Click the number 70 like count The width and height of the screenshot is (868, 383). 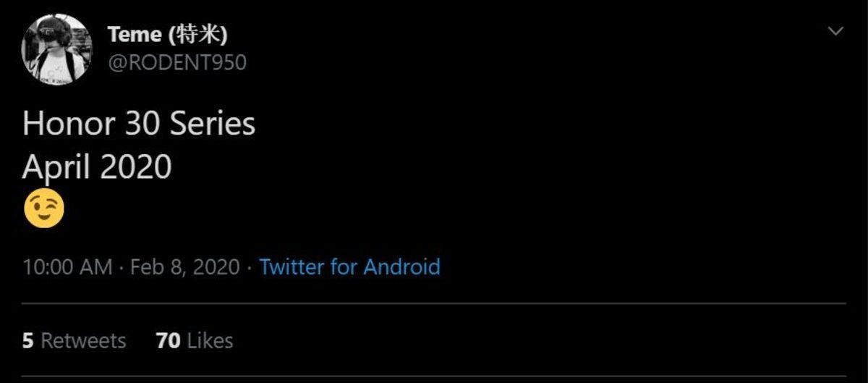pyautogui.click(x=168, y=340)
